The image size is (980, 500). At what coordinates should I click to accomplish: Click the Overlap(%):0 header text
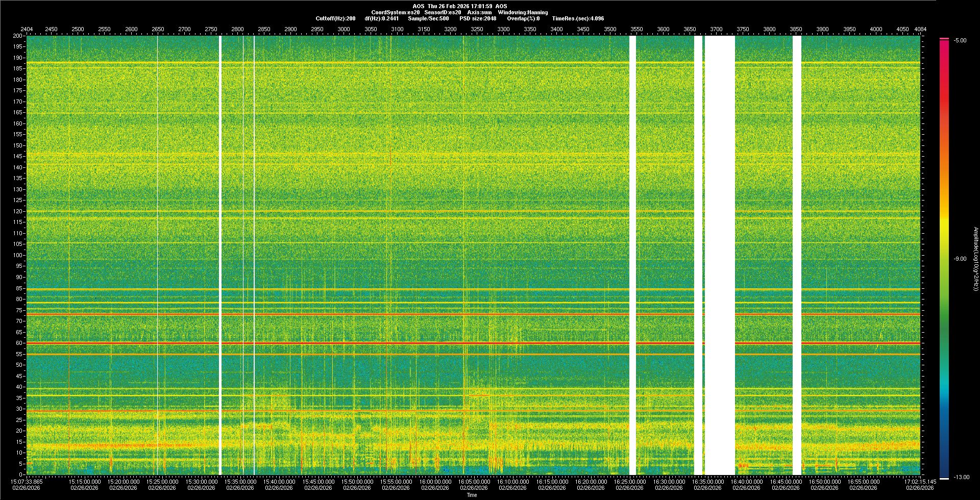tap(523, 18)
